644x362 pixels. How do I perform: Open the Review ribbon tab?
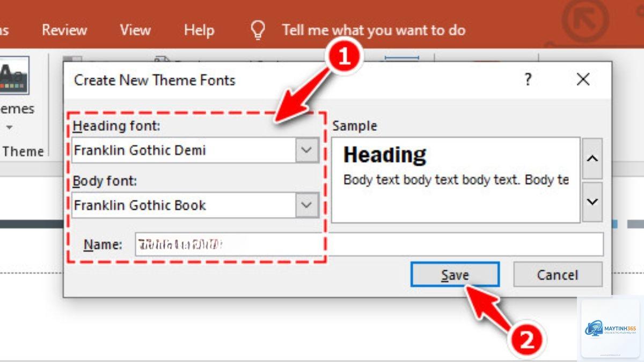click(64, 30)
